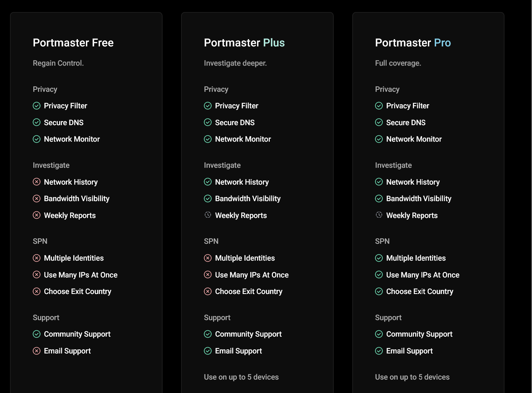Viewport: 532px width, 393px height.
Task: Click the red cross icon beside Email Support in Free plan
Action: coord(36,351)
